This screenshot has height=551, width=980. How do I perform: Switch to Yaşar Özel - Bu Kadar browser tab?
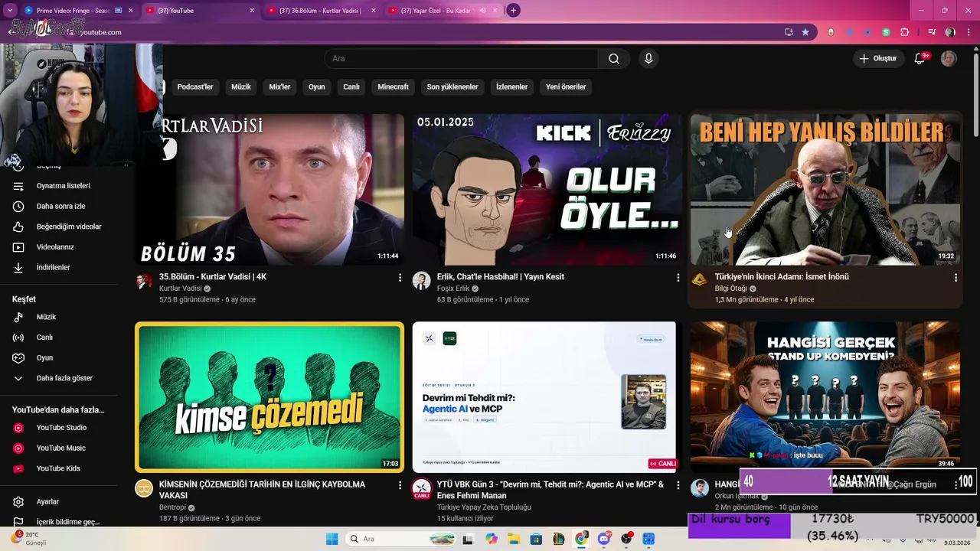(x=443, y=11)
